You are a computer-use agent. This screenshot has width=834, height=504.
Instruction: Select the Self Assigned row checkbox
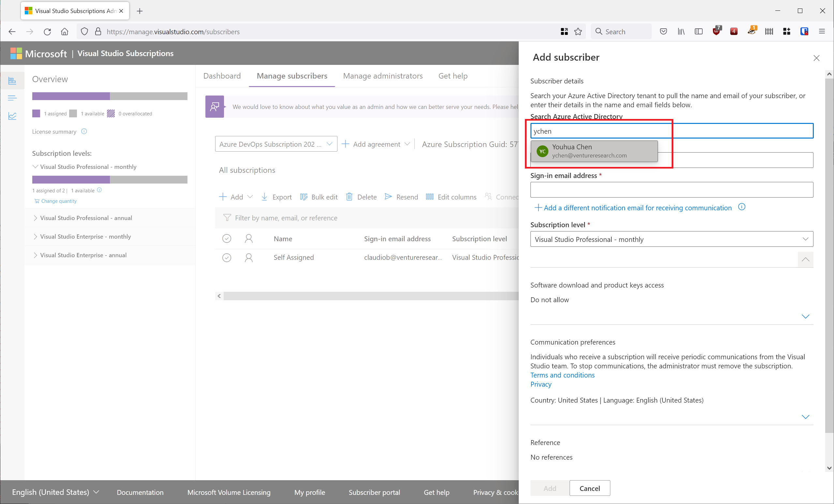[227, 258]
